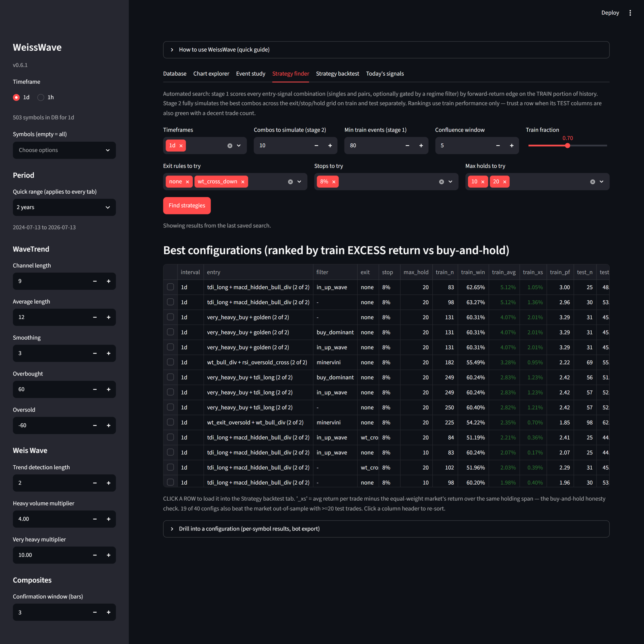Decrease Confluence window value

click(498, 146)
